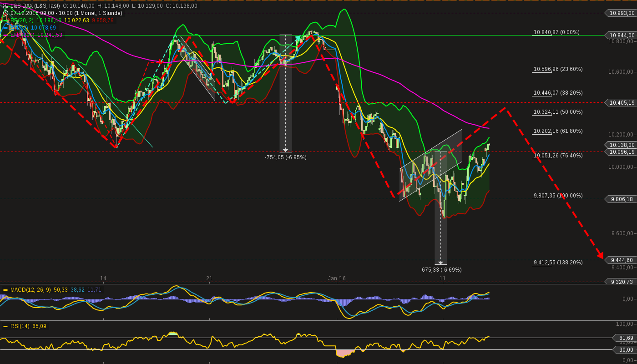Select the EMA(200) indicator label

click(x=23, y=35)
